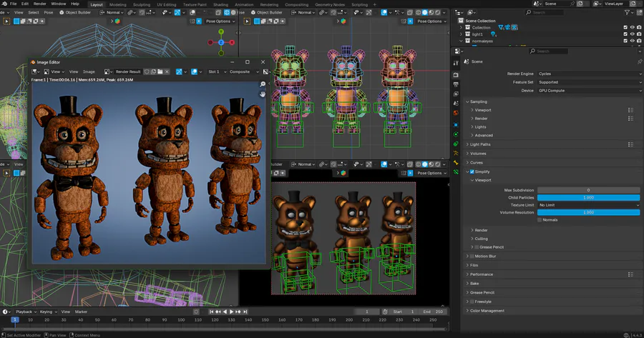
Task: Open the World properties tab icon
Action: pos(456,113)
